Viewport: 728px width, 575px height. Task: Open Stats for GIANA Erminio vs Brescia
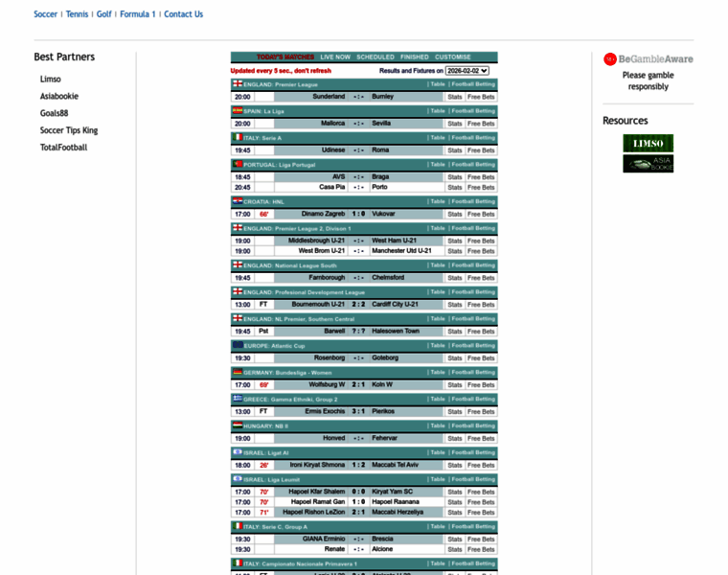pyautogui.click(x=455, y=540)
